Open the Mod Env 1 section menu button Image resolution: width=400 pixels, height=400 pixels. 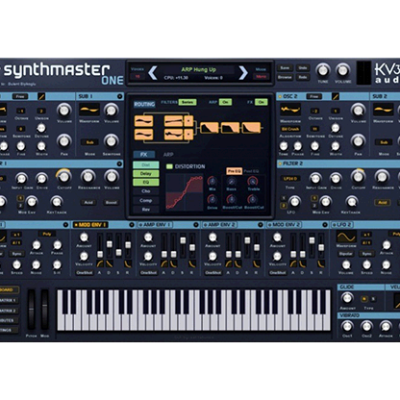click(132, 225)
